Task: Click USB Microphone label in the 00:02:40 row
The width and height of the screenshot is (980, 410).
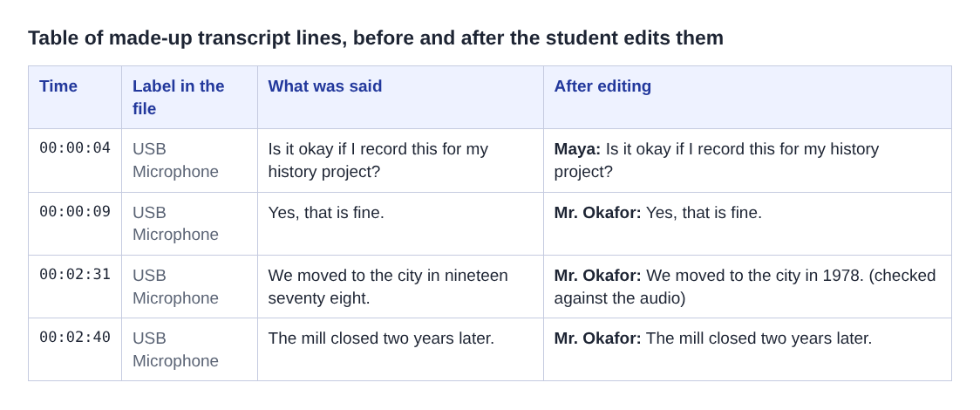Action: click(175, 350)
